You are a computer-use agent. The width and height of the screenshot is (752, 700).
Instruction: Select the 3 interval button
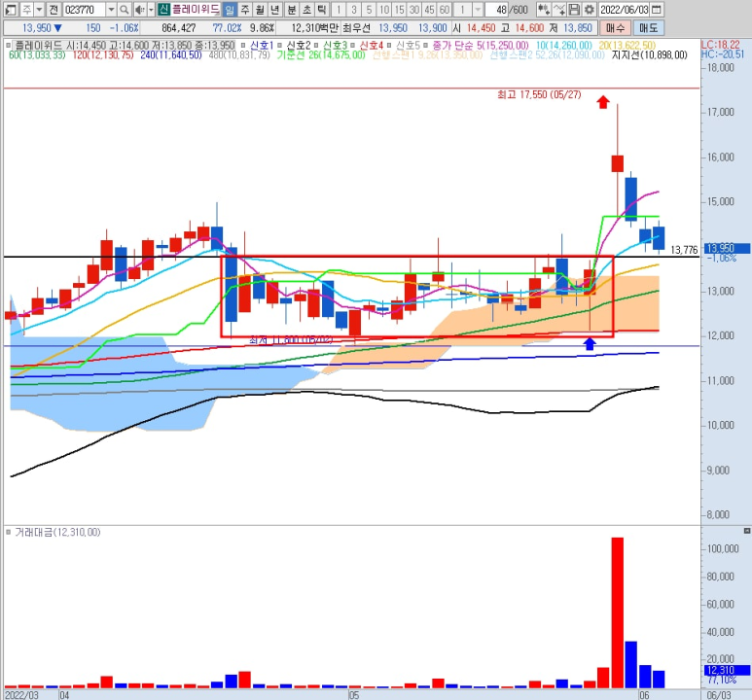[354, 9]
